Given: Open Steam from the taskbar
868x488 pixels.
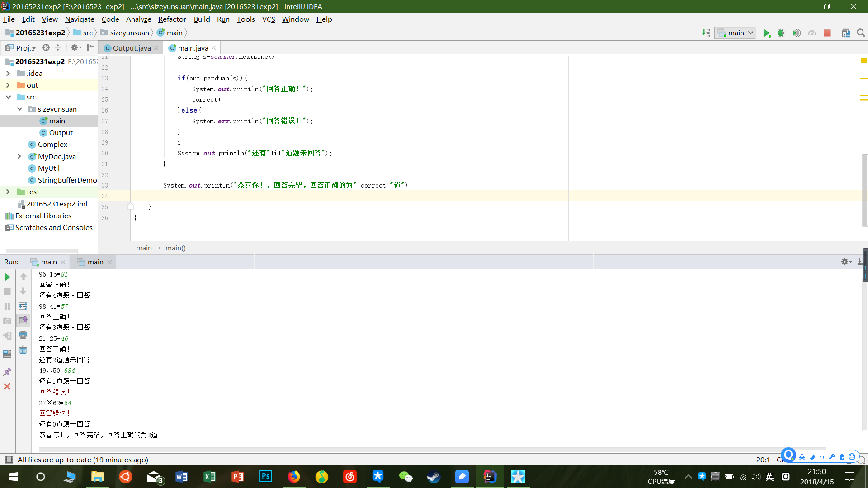Looking at the screenshot, I should click(434, 477).
